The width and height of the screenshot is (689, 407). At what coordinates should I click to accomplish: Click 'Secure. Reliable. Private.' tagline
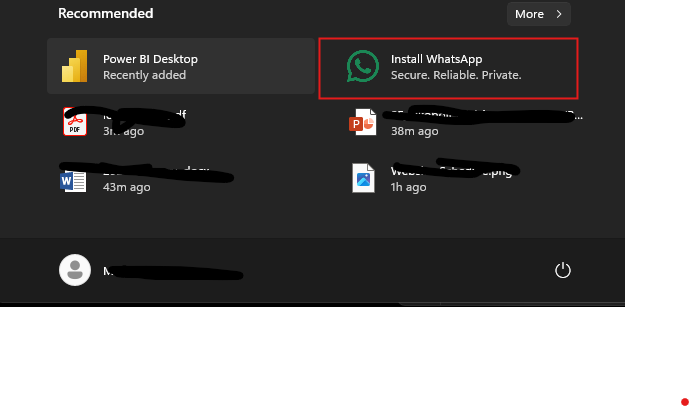coord(456,75)
